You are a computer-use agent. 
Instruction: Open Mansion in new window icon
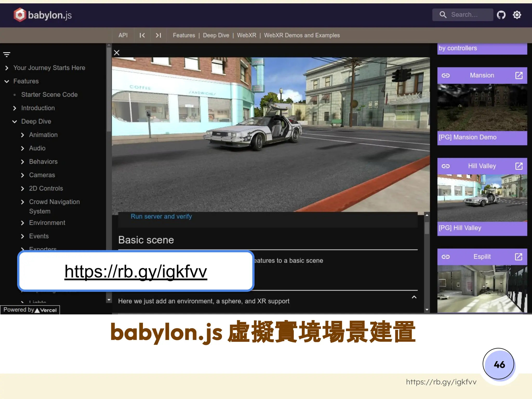519,75
